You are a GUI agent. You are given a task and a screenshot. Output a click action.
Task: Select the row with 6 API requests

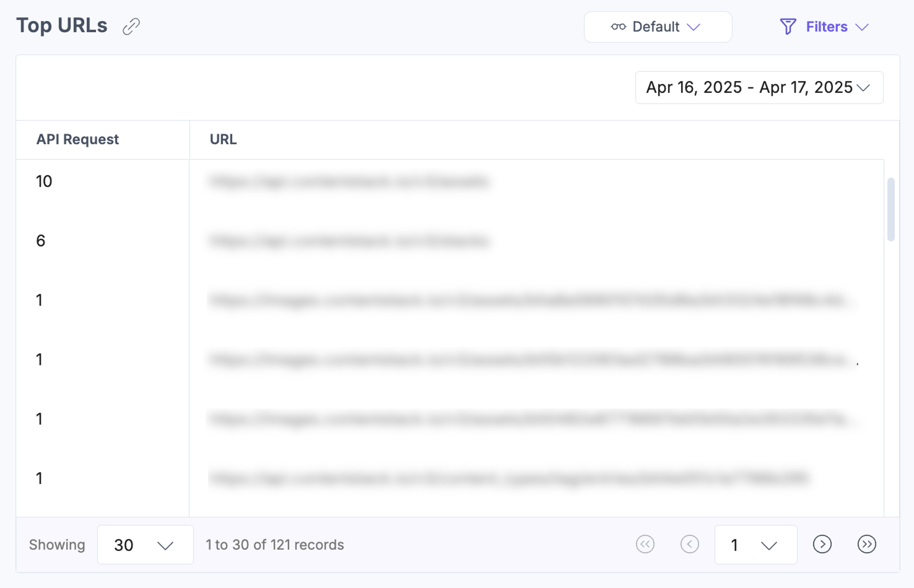coord(450,241)
